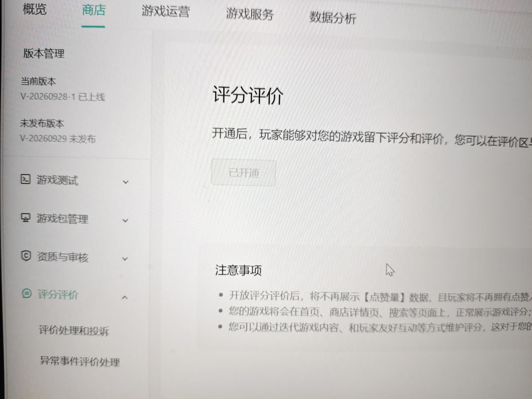The height and width of the screenshot is (399, 532).
Task: Open the 游戏运营 tab
Action: [x=166, y=11]
